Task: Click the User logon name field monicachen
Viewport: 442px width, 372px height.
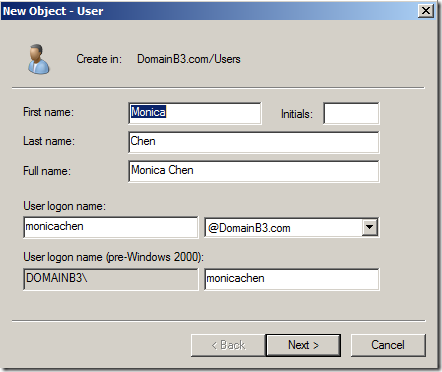Action: 111,227
